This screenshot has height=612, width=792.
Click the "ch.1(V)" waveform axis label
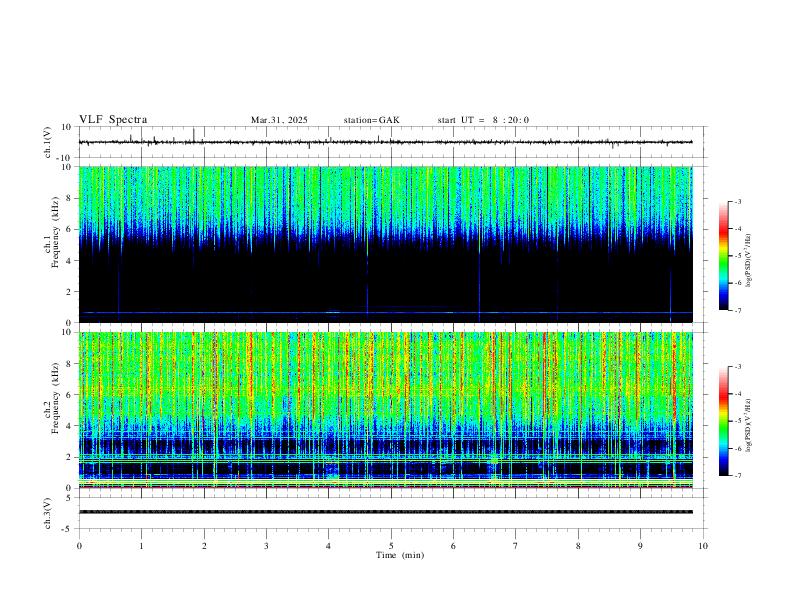pyautogui.click(x=48, y=142)
